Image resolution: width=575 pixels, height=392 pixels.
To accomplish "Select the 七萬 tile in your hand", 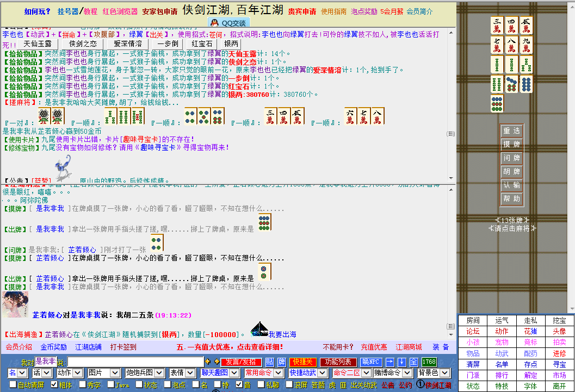I will coord(497,45).
